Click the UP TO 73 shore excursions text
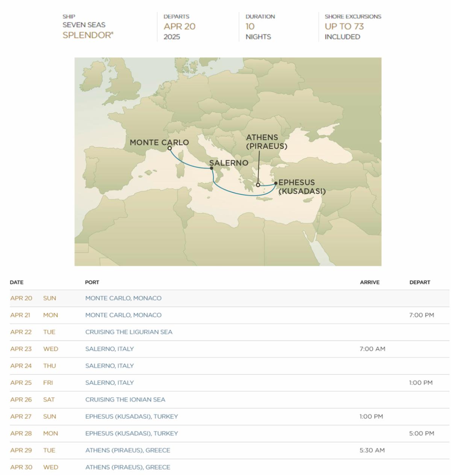451x476 pixels. 344,27
